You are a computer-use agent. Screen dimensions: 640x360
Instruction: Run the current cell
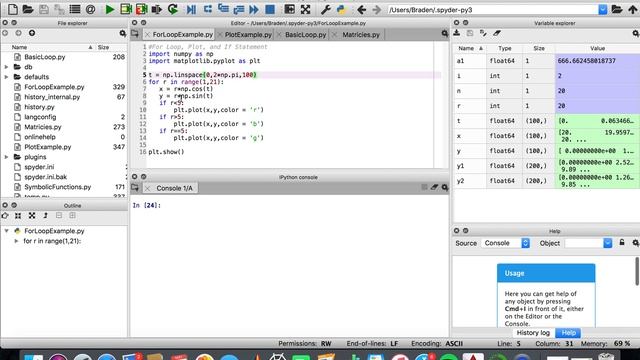(126, 9)
